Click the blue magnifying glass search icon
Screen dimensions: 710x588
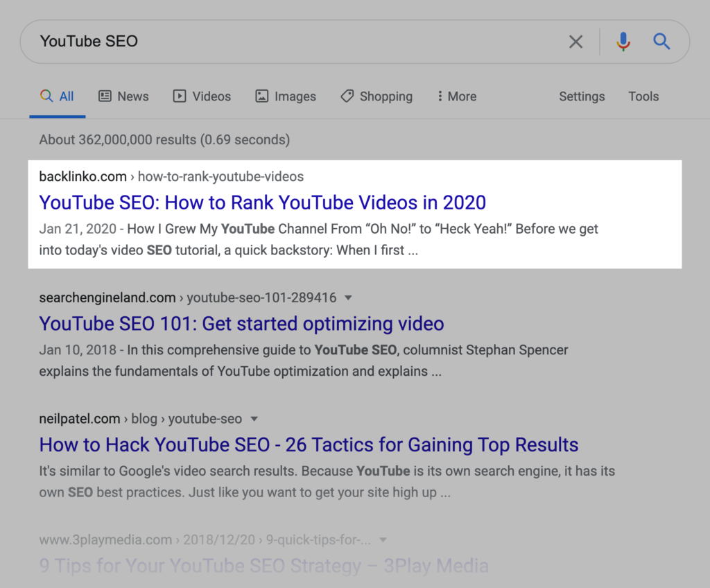(x=661, y=42)
